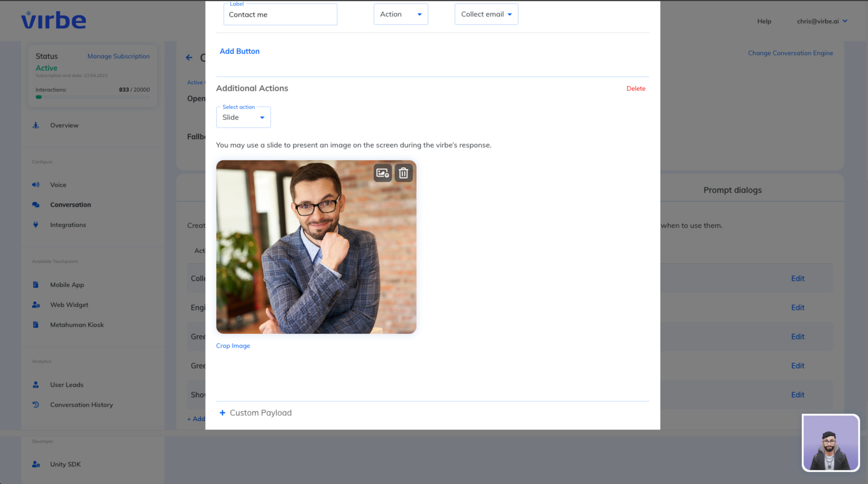The width and height of the screenshot is (868, 484).
Task: Click the User Leads person icon
Action: pyautogui.click(x=36, y=384)
